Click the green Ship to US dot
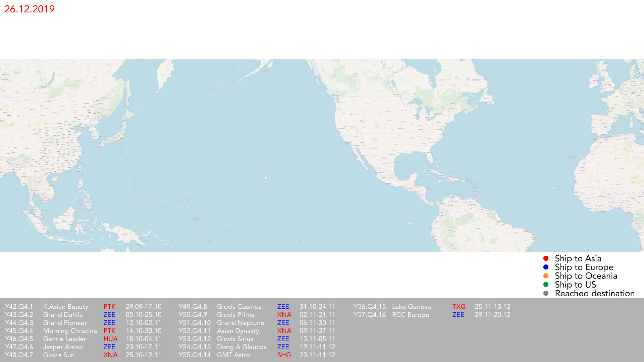The width and height of the screenshot is (644, 362). tap(546, 285)
